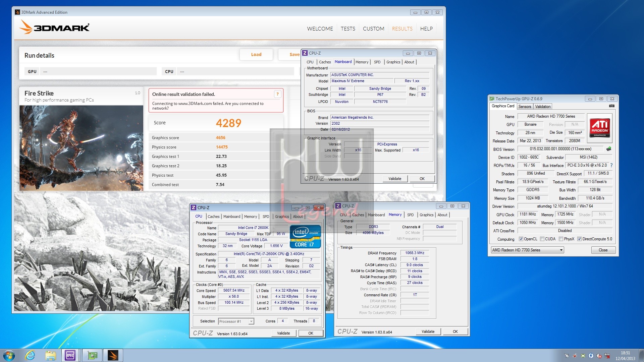The width and height of the screenshot is (644, 362).
Task: Click Validate in CPU-Z Memory window
Action: click(x=428, y=331)
